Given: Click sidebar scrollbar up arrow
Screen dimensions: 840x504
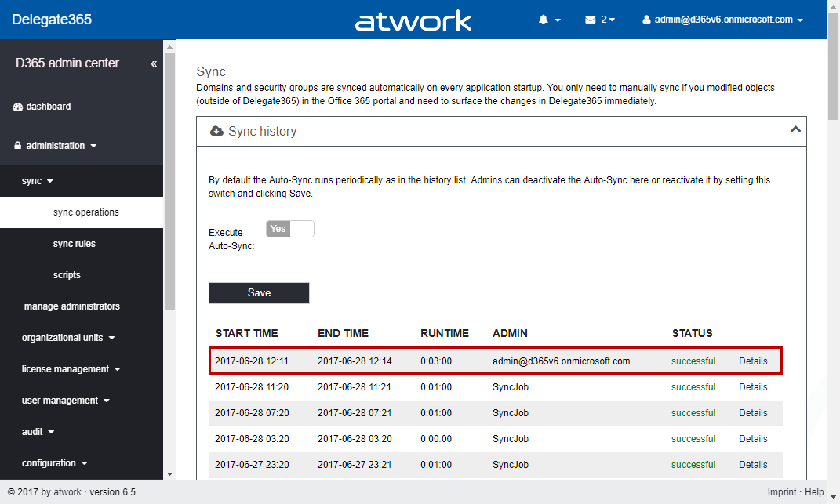Looking at the screenshot, I should pos(169,46).
